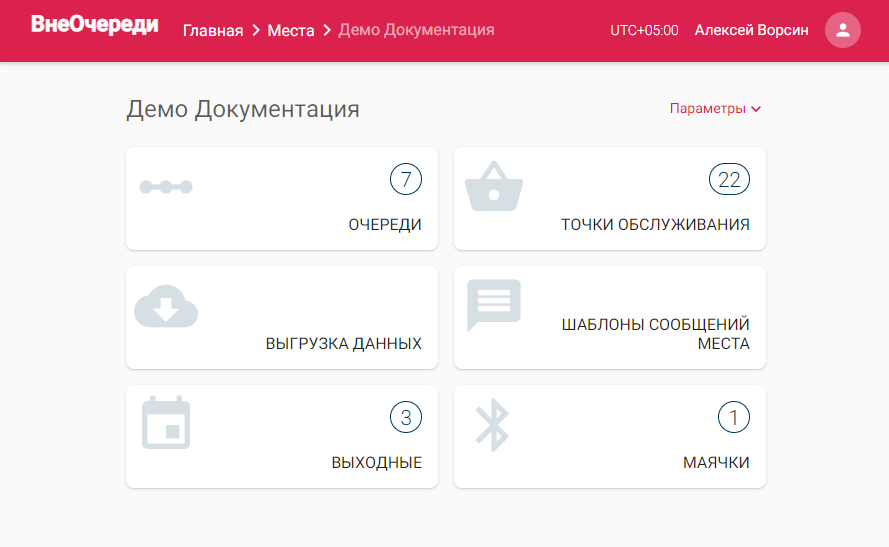Open МАЯЧКИ section
Screen dimensions: 889x547
point(610,436)
